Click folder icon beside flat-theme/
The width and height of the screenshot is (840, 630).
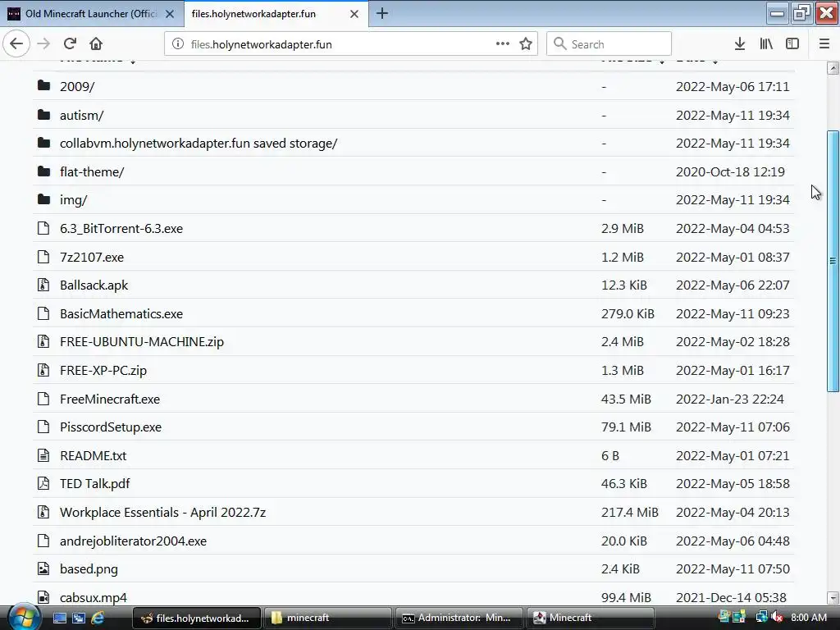click(x=44, y=171)
